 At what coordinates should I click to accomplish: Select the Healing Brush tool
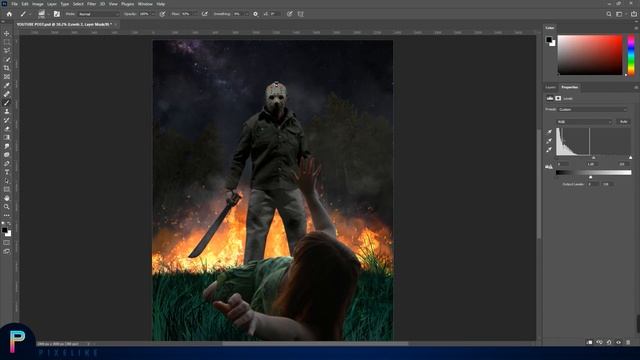point(7,94)
